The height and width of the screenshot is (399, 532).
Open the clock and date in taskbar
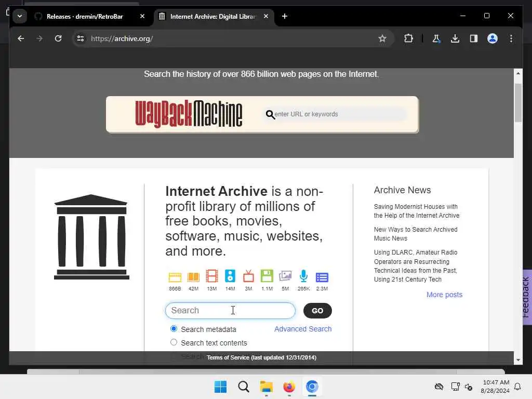[496, 387]
